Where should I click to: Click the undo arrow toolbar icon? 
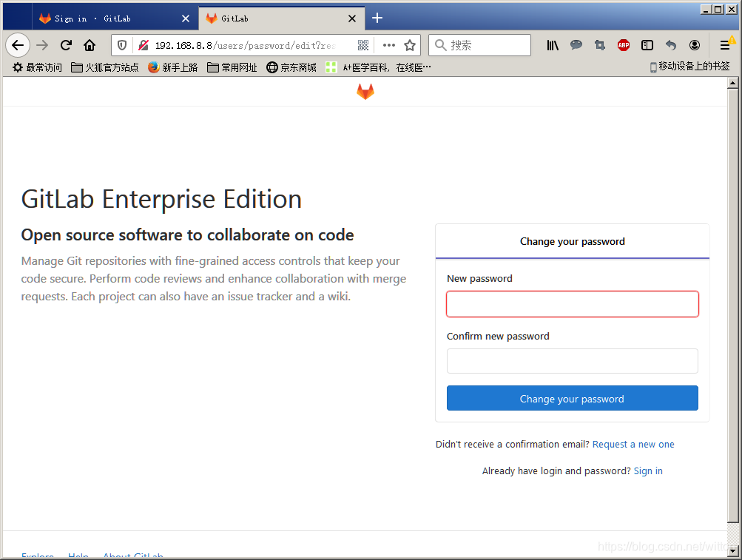[671, 45]
